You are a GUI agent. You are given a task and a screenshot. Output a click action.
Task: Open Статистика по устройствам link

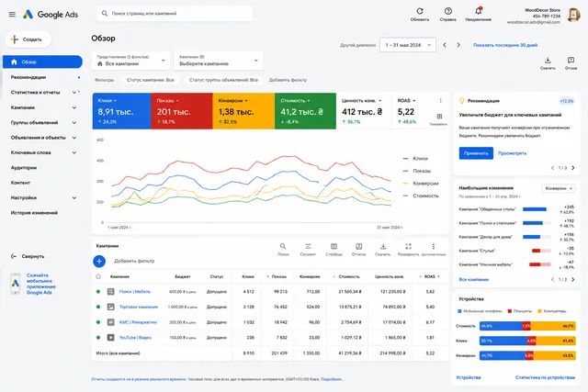coord(545,377)
